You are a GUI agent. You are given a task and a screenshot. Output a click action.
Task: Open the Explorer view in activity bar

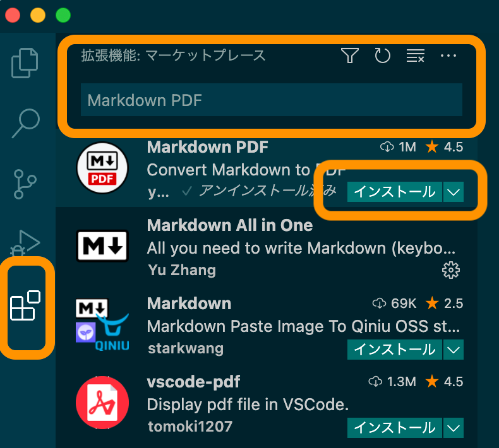(25, 63)
